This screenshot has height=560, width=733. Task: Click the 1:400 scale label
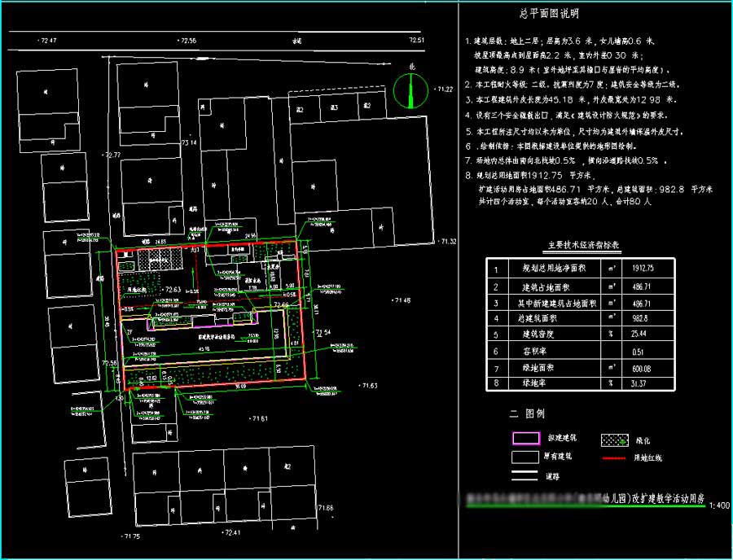719,505
